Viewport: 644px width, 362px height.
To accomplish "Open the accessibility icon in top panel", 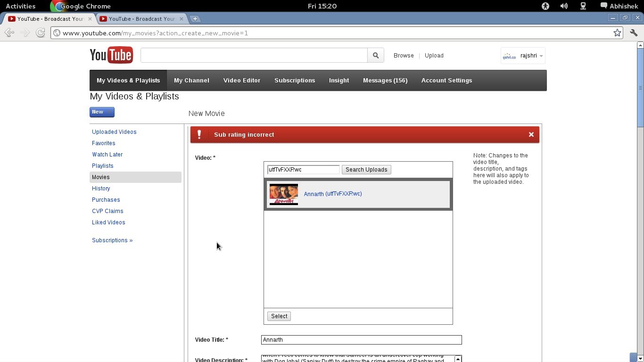I will pos(545,6).
